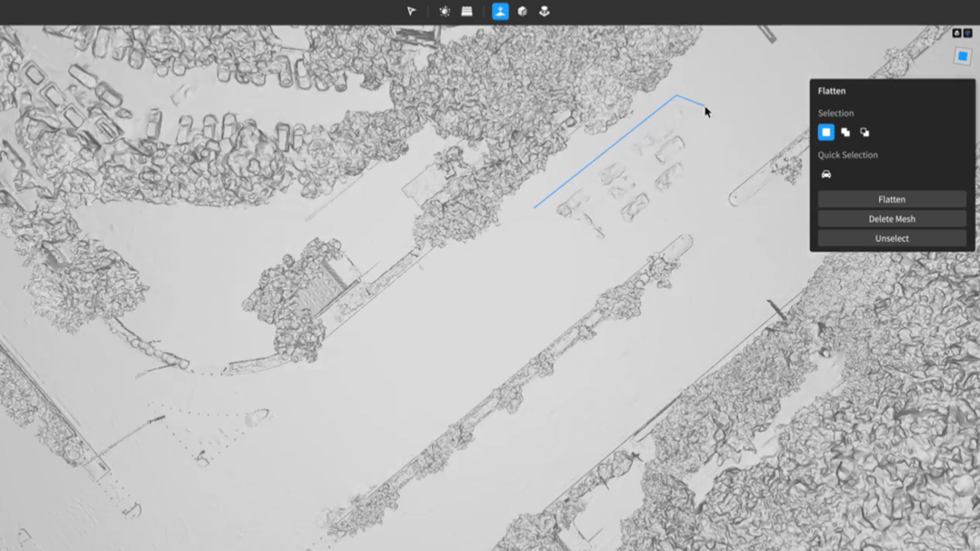Click the stamp tool icon in toolbar
Screen dimensions: 980x551
point(545,11)
